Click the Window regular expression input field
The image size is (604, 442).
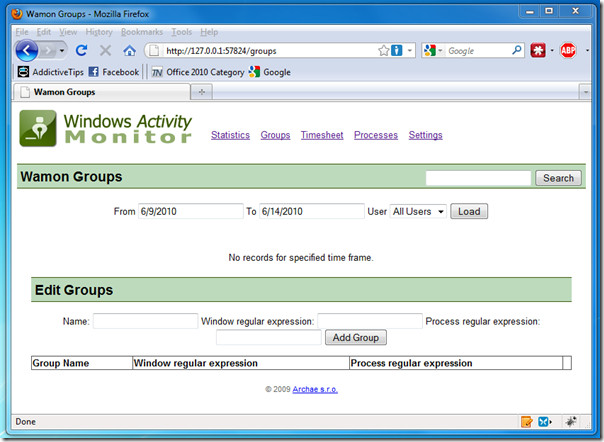point(370,321)
